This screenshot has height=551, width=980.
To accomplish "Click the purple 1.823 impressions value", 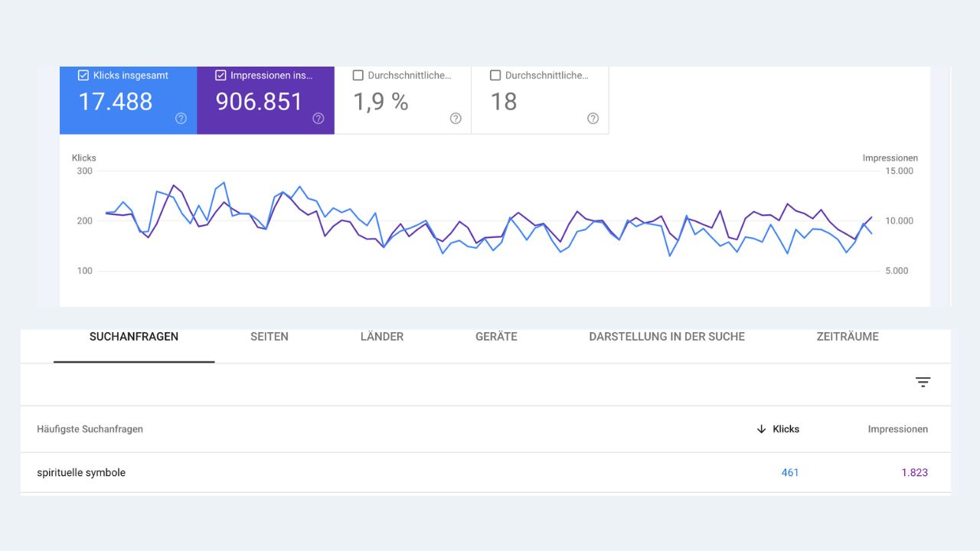I will tap(914, 472).
